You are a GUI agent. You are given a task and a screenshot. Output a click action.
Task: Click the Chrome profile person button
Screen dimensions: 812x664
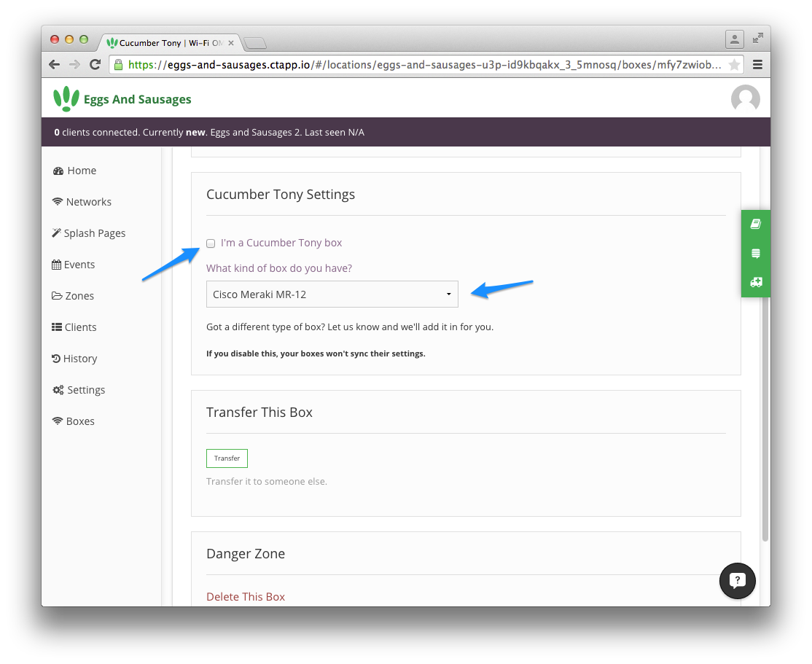(734, 39)
